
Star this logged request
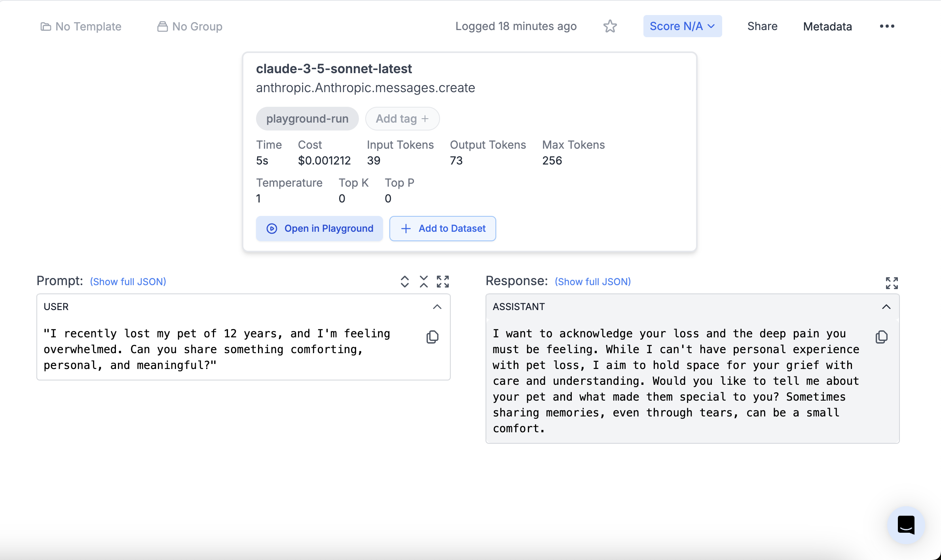coord(610,26)
